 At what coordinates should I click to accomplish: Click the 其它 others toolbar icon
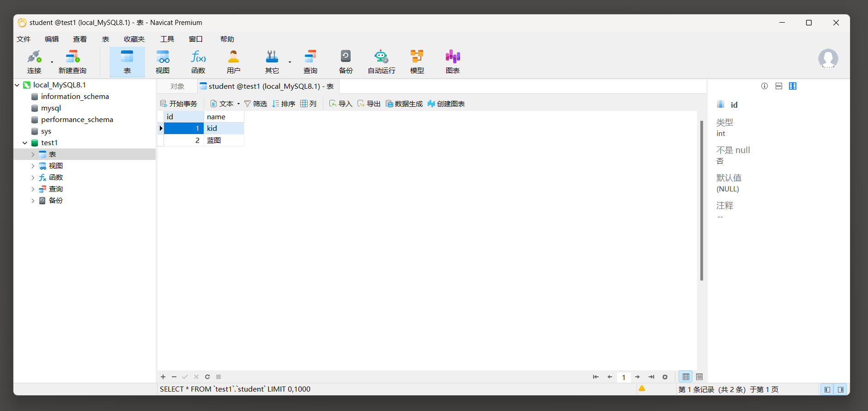point(272,62)
